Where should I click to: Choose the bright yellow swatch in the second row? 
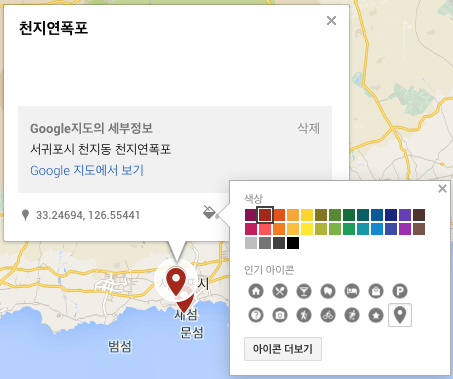pos(307,229)
